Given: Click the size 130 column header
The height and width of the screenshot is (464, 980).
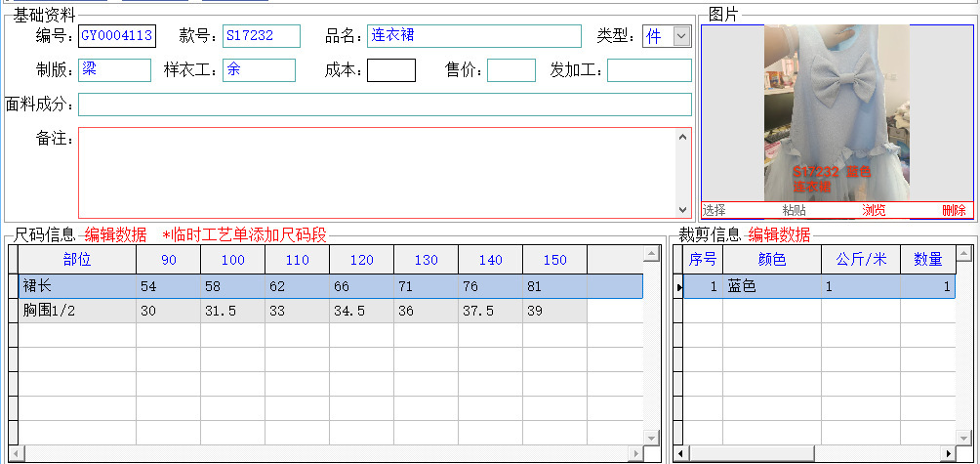Looking at the screenshot, I should [x=427, y=260].
